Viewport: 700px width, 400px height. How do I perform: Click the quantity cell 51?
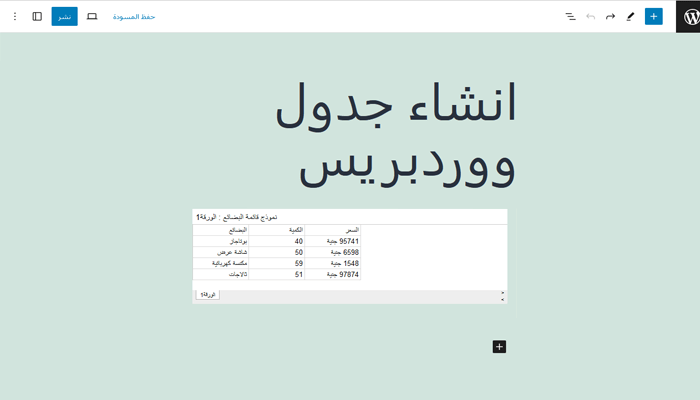277,275
